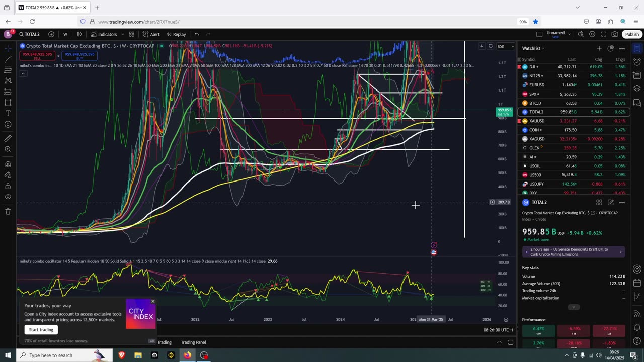
Task: Remove drawings with the trash icon
Action: point(8,211)
